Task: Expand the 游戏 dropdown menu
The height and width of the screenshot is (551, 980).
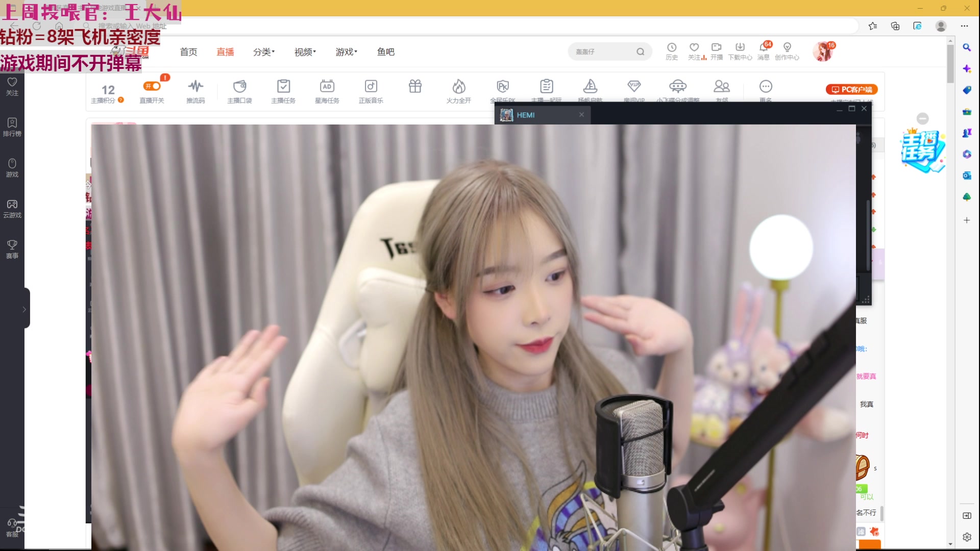Action: (x=347, y=52)
